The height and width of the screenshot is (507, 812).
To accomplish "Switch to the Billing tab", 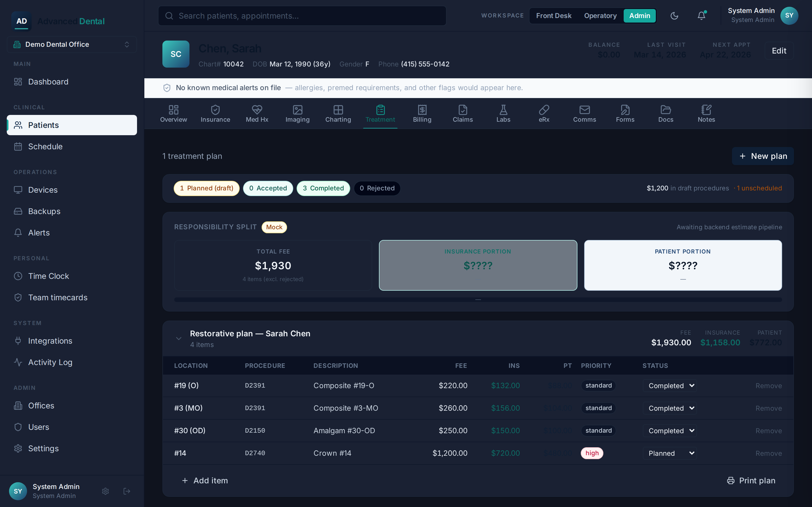I will coord(422,114).
